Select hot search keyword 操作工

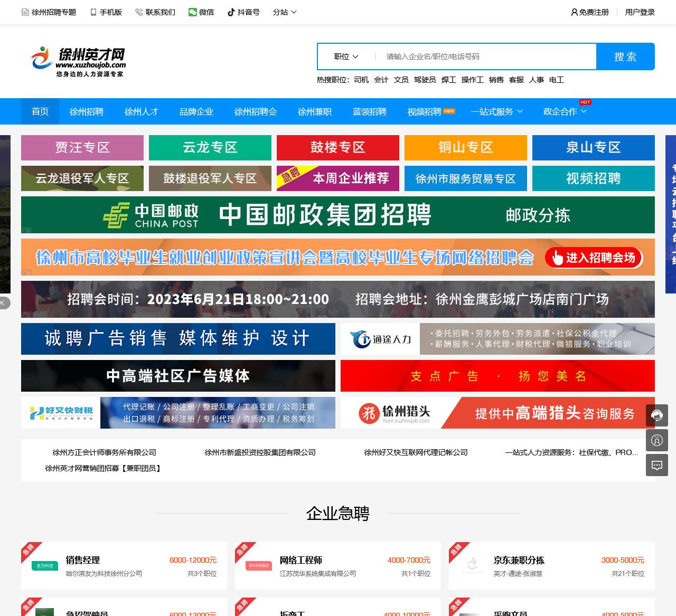pos(473,80)
